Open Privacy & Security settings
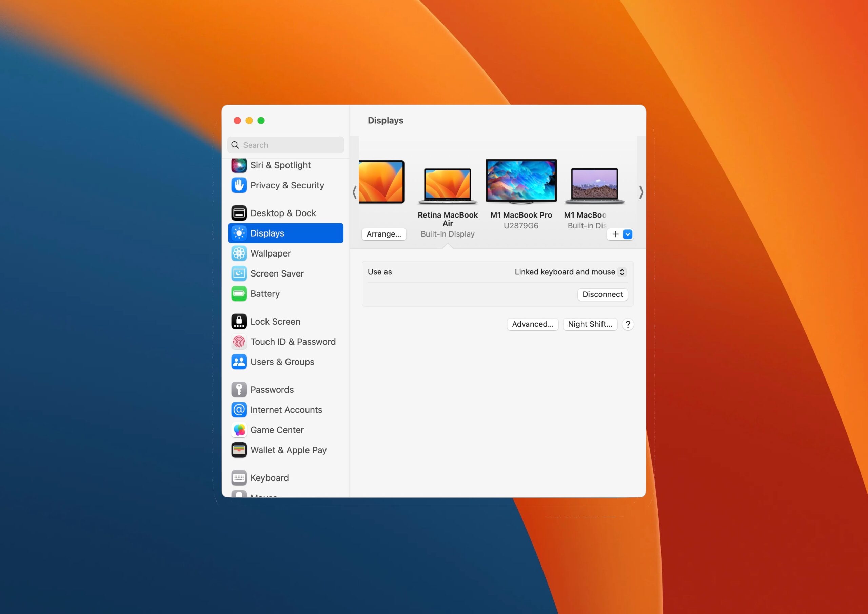 (x=287, y=185)
